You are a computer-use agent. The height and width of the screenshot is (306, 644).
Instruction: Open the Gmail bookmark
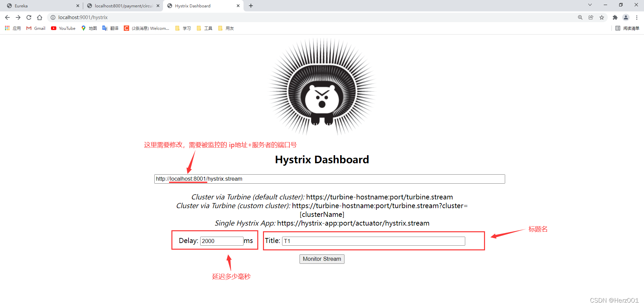point(36,28)
